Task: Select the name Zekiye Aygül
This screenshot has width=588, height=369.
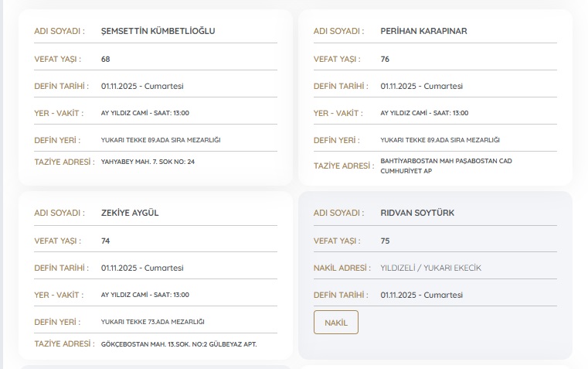Action: (x=130, y=214)
